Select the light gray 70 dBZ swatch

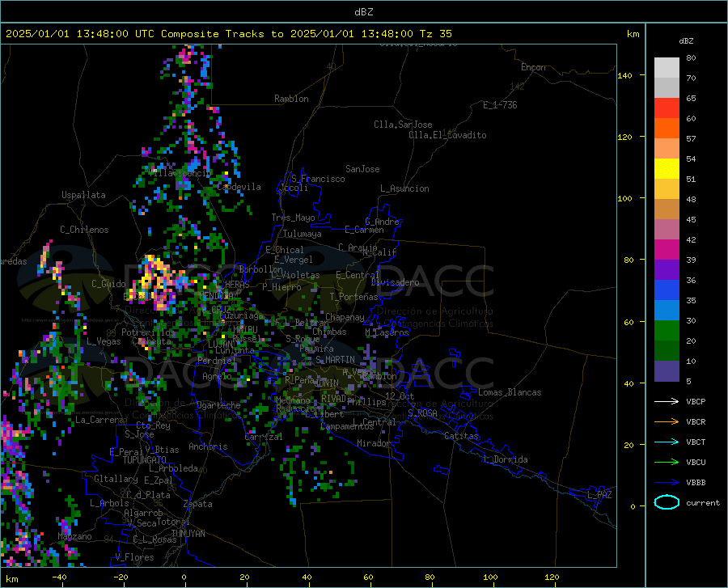667,68
